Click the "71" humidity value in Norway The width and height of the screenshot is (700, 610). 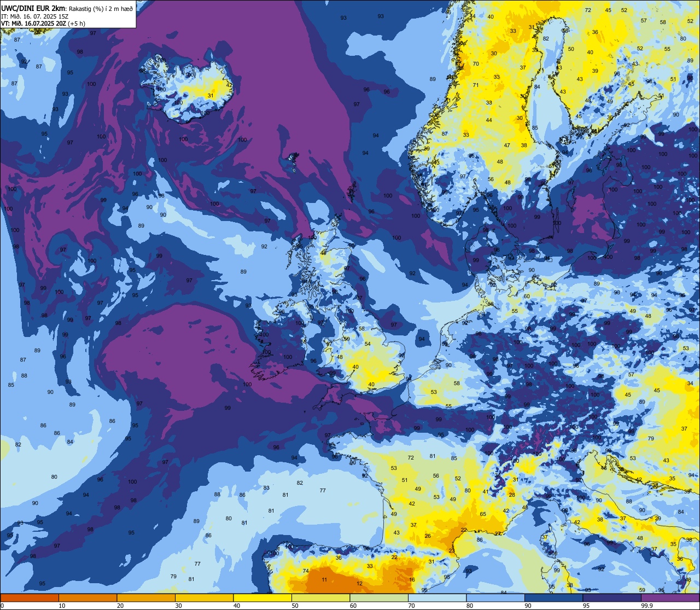coord(476,85)
